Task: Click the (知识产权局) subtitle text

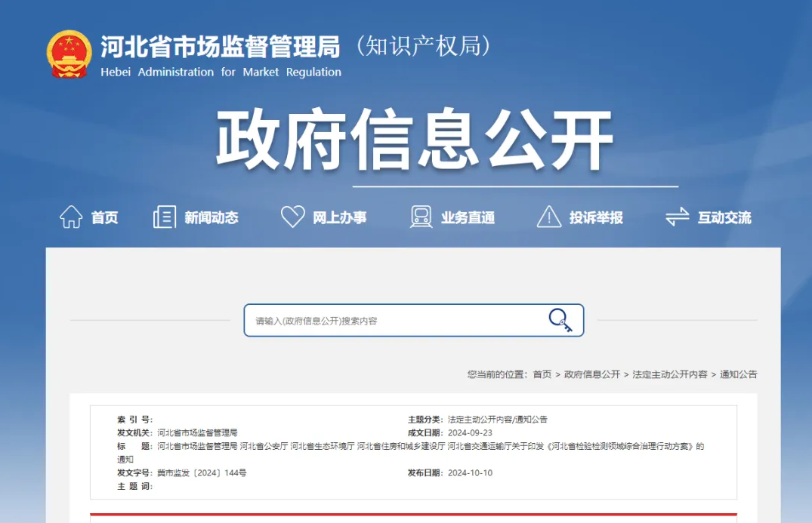Action: tap(423, 46)
